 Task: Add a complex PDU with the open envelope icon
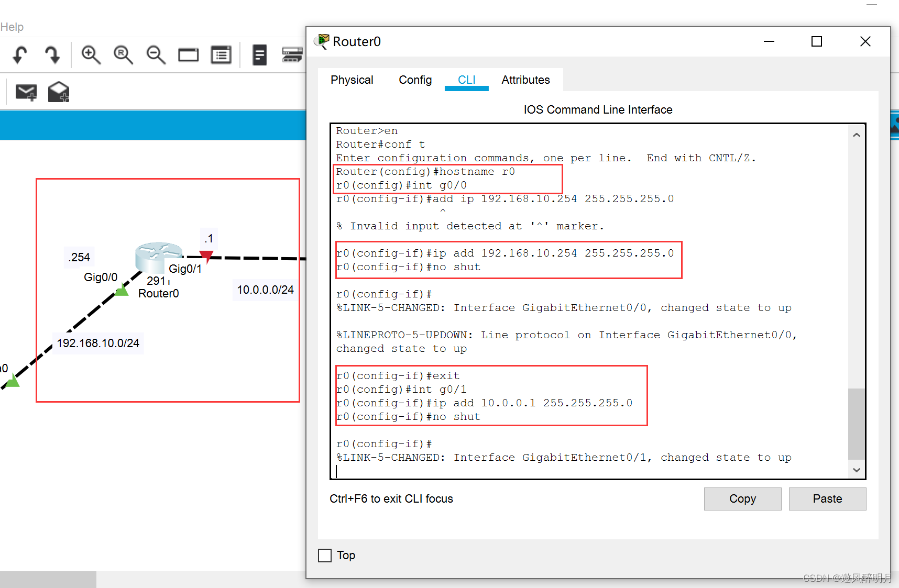[59, 92]
